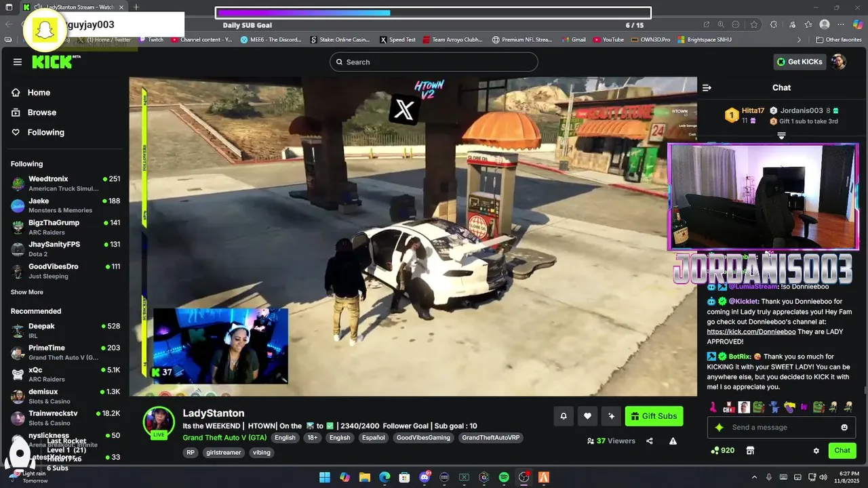
Task: Open the Kick hamburger menu
Action: pos(17,62)
